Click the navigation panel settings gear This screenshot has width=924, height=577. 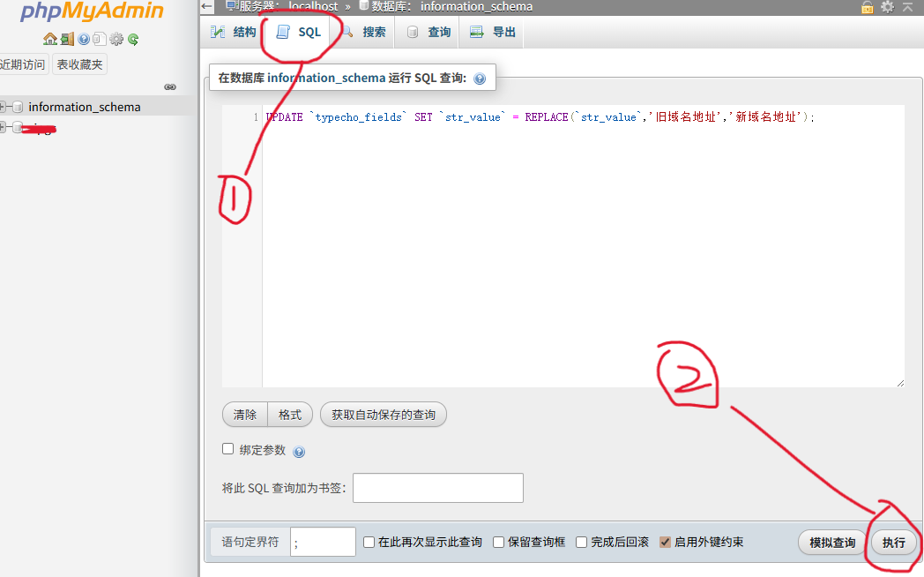(x=116, y=39)
